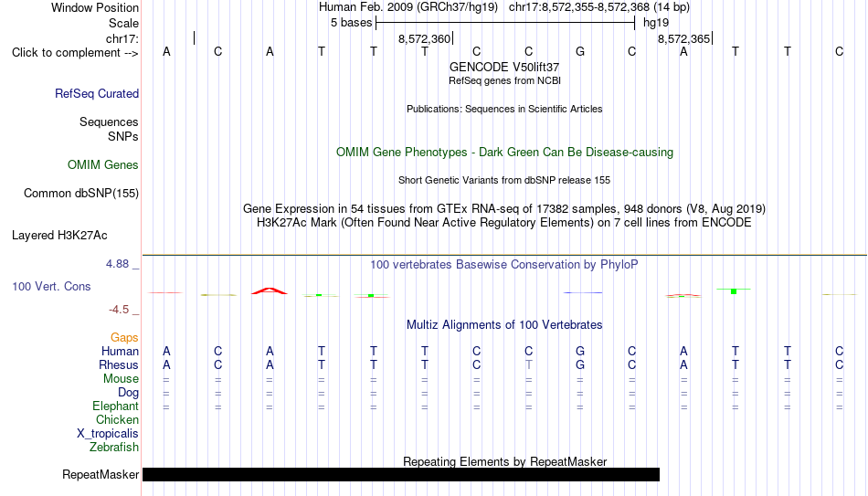Click the OMIM Genes track label
868x496 pixels.
[103, 165]
